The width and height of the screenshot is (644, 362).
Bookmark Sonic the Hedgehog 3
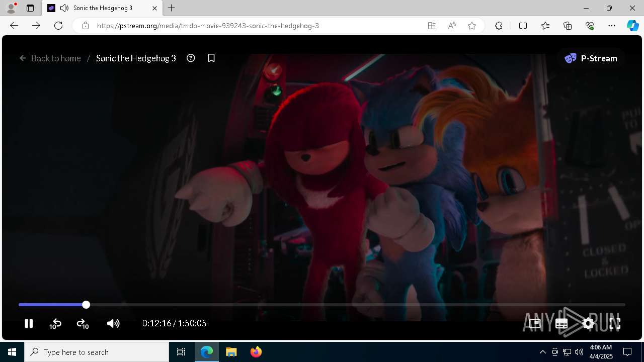(211, 58)
